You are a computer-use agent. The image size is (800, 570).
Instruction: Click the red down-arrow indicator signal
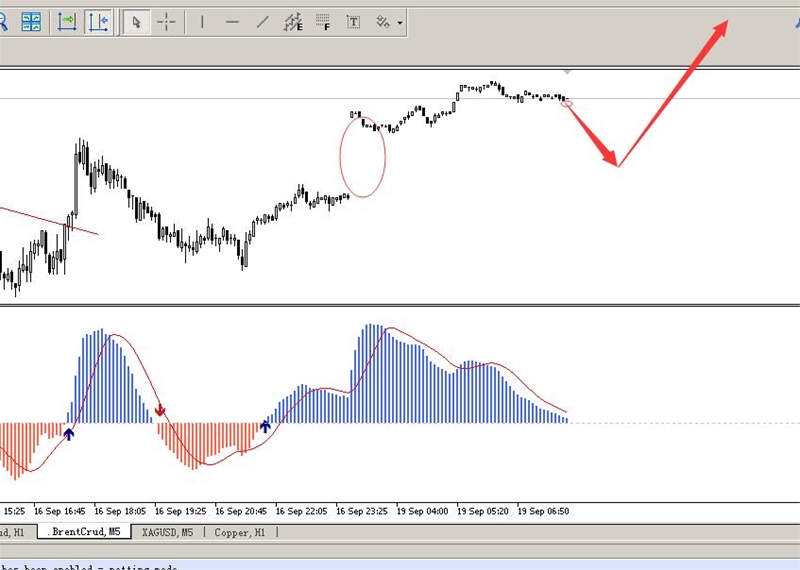[x=160, y=410]
